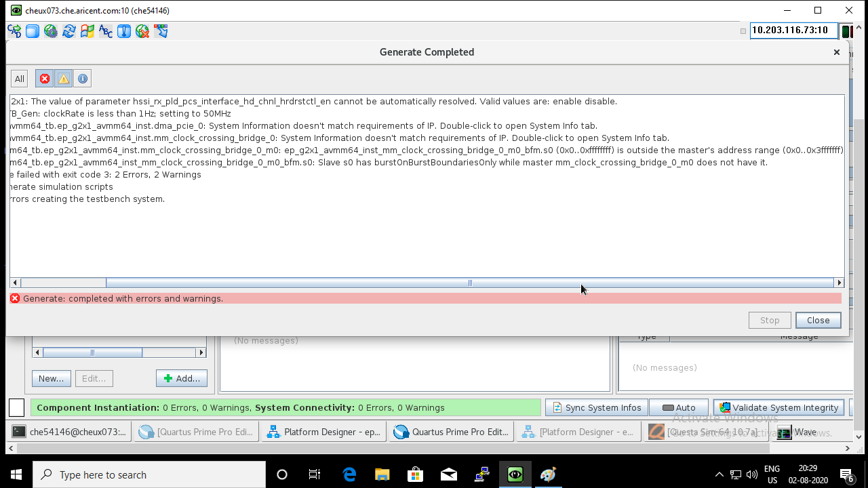Click the Close button in Generate dialog
The width and height of the screenshot is (868, 488).
point(818,320)
